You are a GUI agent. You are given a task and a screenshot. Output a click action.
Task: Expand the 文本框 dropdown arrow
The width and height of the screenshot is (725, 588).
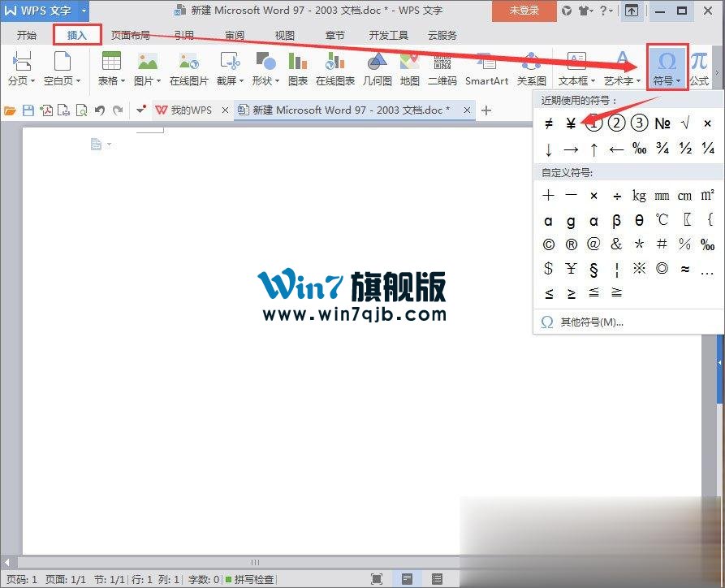(x=593, y=81)
